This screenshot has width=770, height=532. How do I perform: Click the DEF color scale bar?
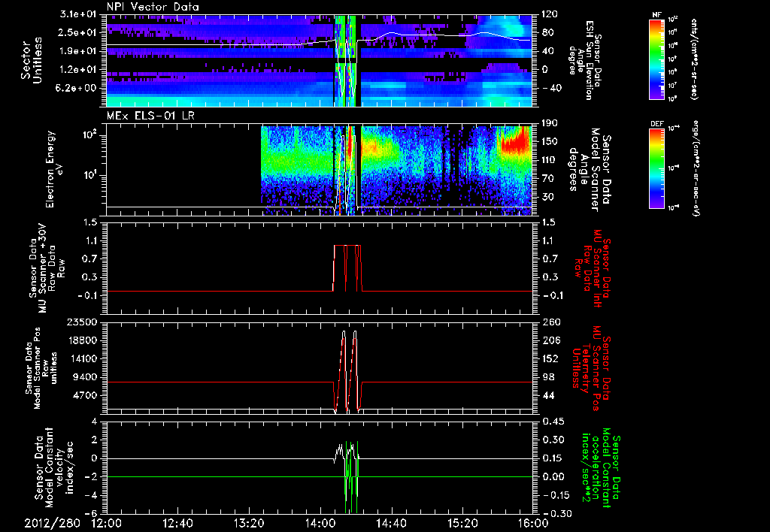pyautogui.click(x=657, y=168)
